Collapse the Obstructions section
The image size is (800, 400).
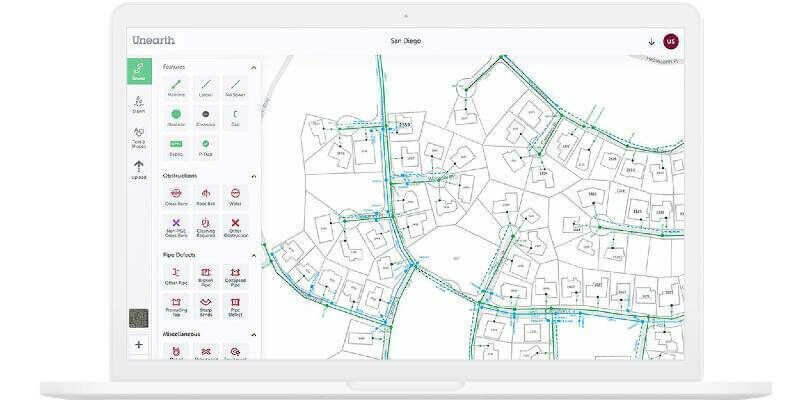point(254,176)
